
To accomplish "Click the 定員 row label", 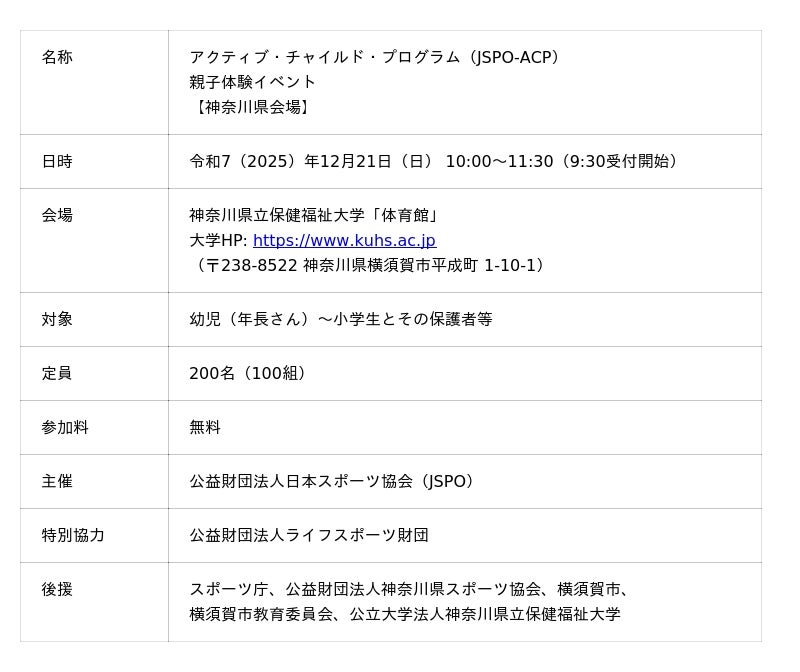I will pos(57,374).
